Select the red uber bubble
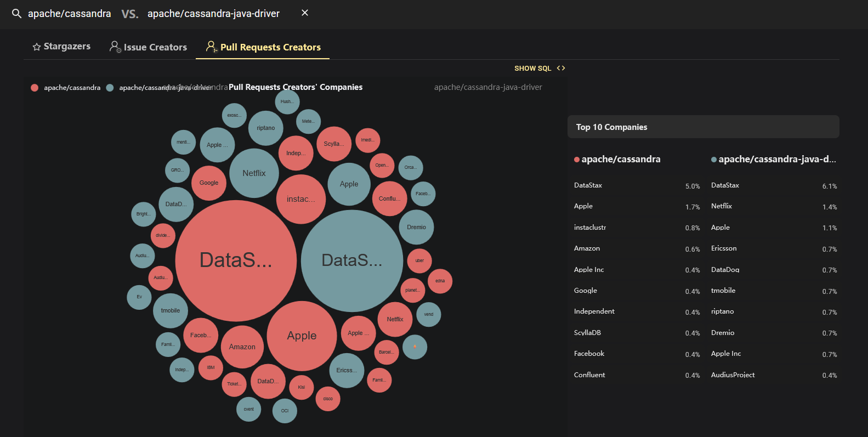Screen dimensions: 868x437 [x=419, y=261]
